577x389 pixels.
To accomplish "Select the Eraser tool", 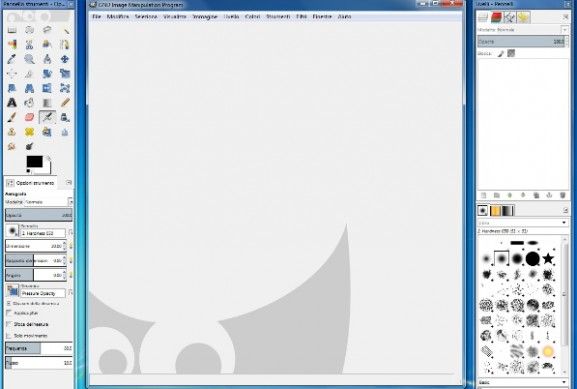I will [29, 117].
